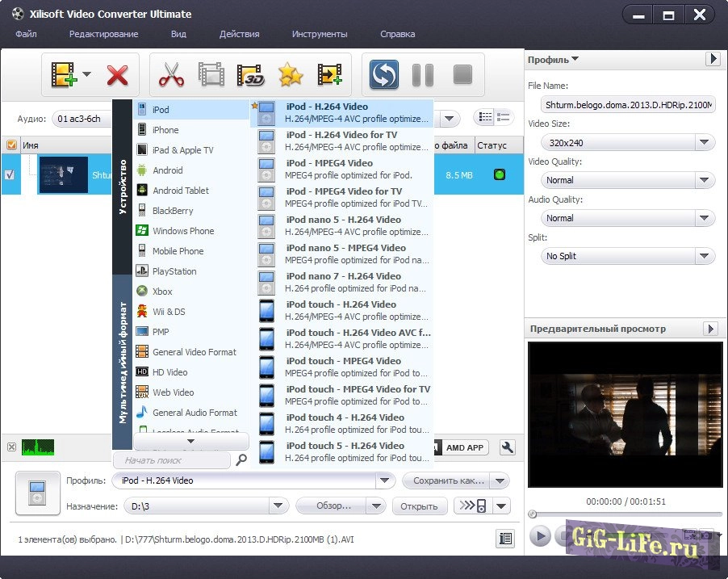Viewport: 728px width, 579px height.
Task: Open the Audio Quality dropdown
Action: coord(627,218)
